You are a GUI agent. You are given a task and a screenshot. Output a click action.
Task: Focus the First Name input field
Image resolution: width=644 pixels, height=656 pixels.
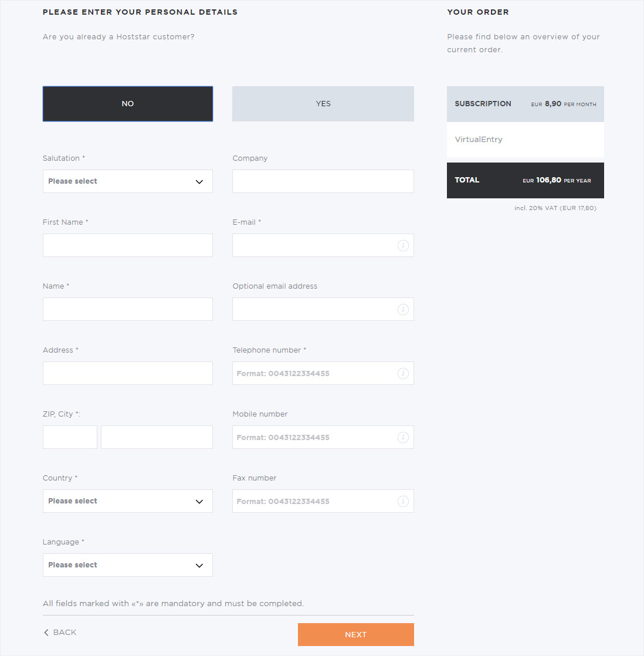(x=127, y=245)
